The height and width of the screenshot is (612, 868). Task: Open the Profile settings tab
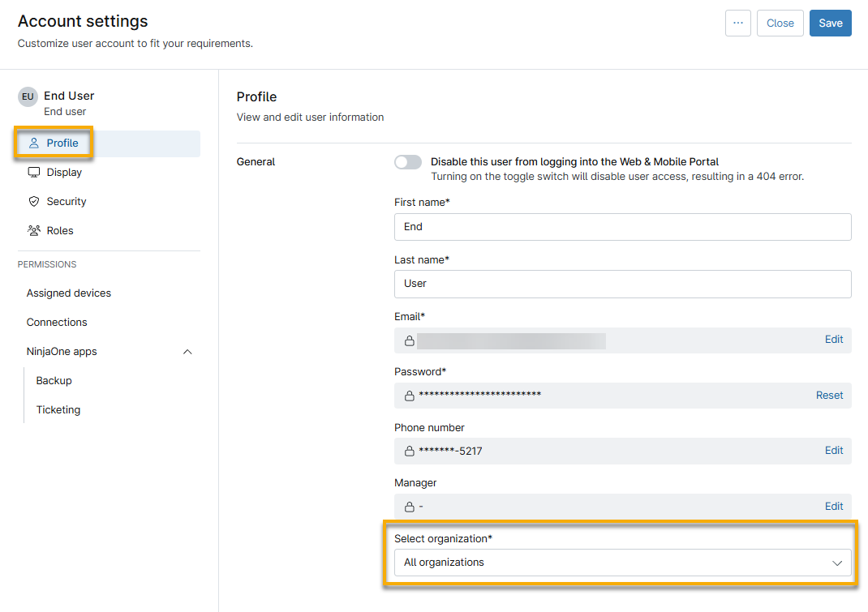[x=109, y=143]
